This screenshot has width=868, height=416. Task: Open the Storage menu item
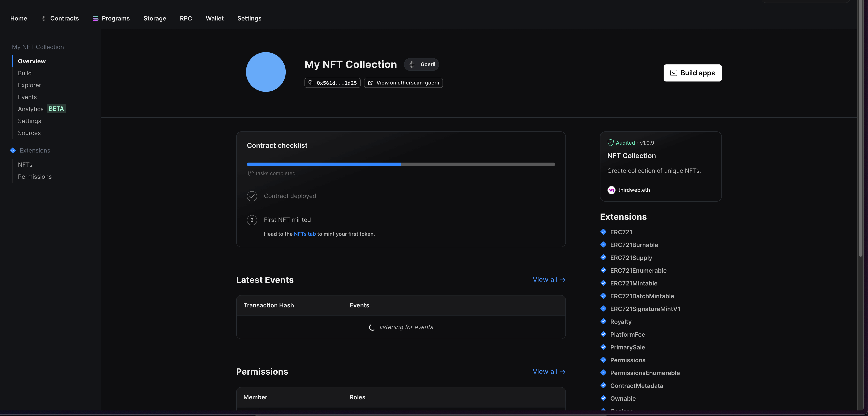tap(155, 19)
